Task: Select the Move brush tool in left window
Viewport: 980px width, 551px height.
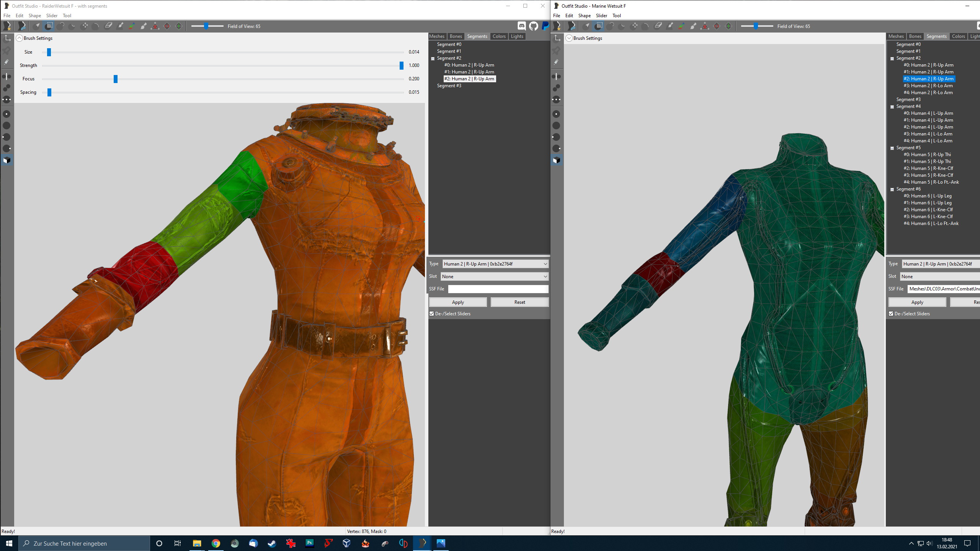Action: point(84,26)
